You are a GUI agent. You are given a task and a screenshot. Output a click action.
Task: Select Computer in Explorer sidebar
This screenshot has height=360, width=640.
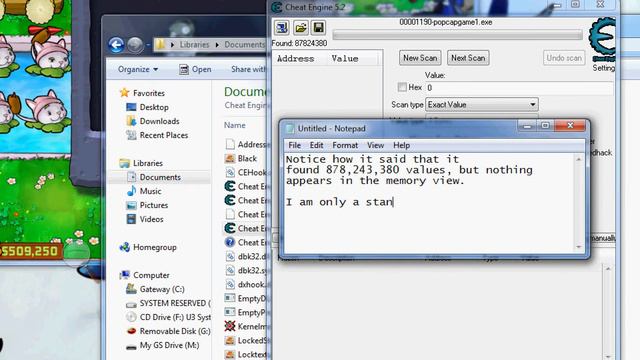pos(151,275)
